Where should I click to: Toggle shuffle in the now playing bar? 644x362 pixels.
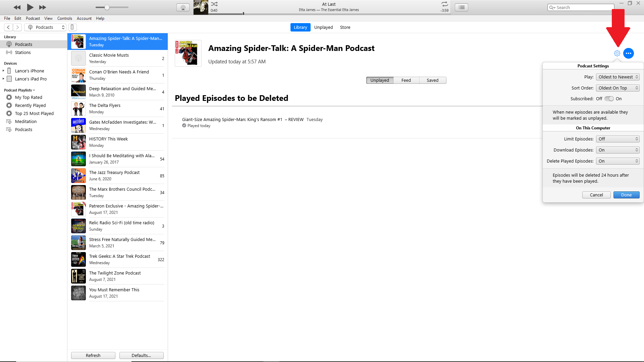click(x=214, y=4)
